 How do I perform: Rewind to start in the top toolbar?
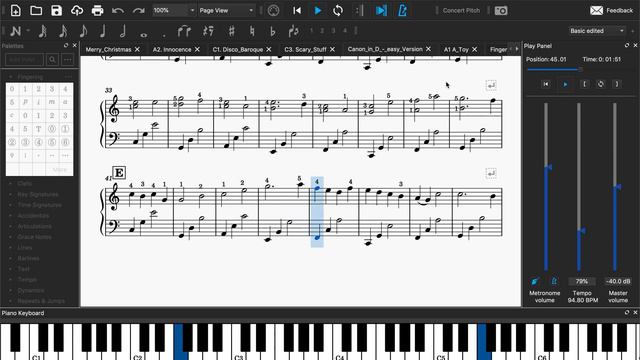(x=297, y=10)
